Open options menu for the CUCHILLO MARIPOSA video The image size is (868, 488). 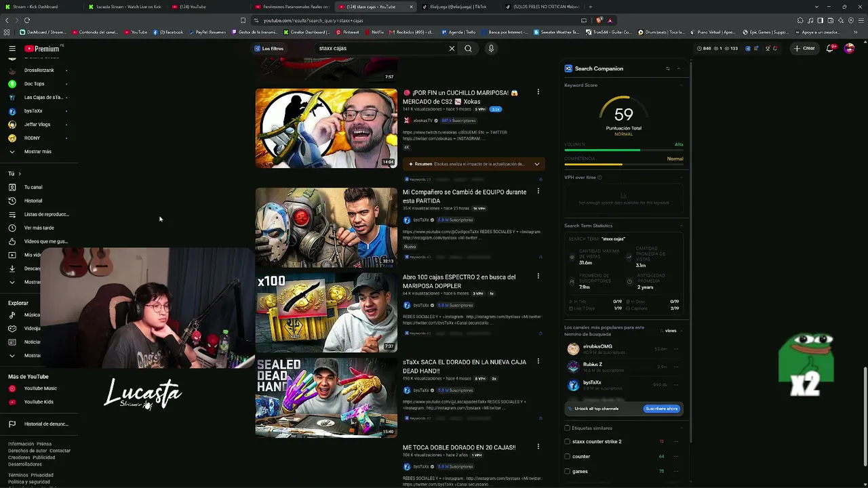(538, 92)
